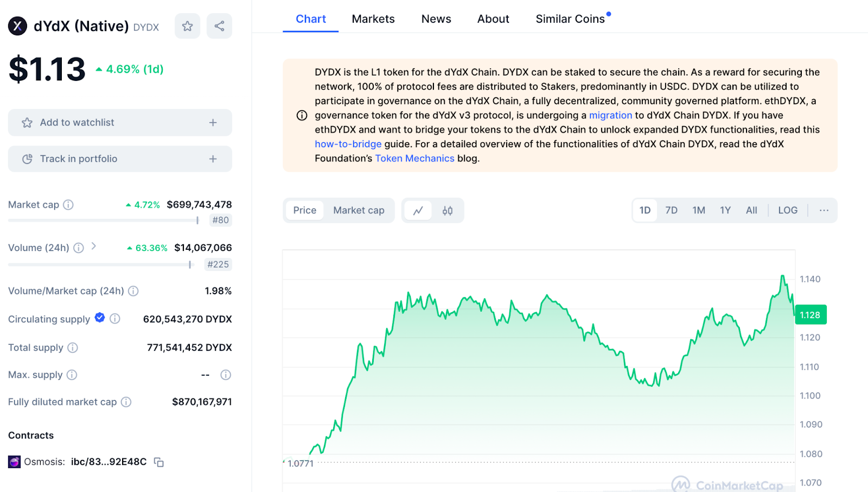This screenshot has width=868, height=492.
Task: Click info icon beside Max. supply label
Action: pyautogui.click(x=72, y=375)
